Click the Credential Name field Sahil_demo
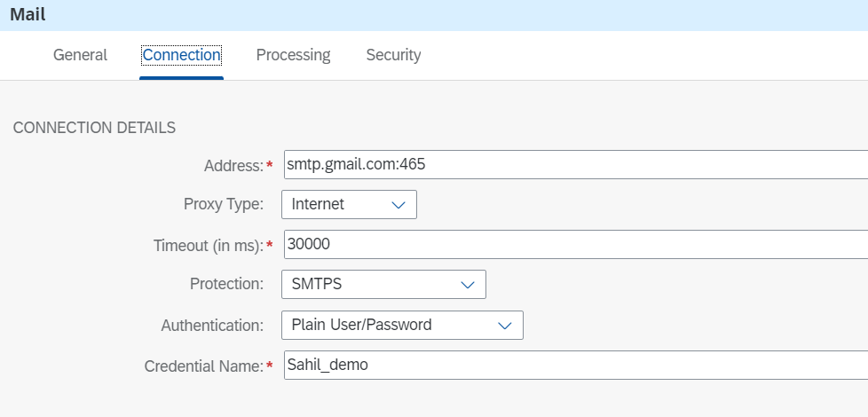Viewport: 868px width, 417px height. click(576, 365)
